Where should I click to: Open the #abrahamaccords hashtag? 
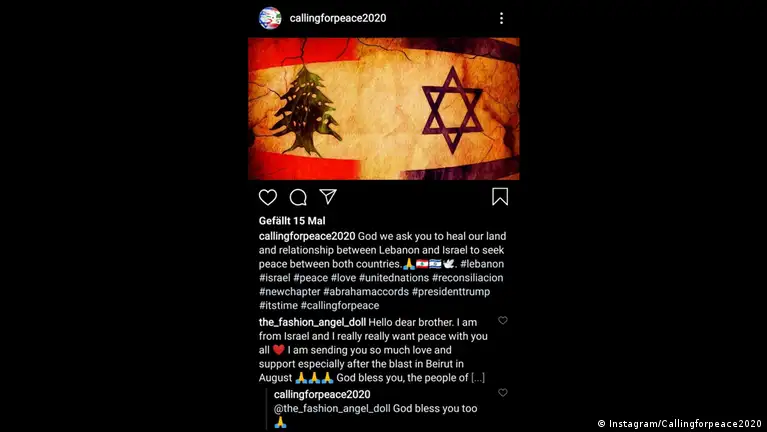click(366, 292)
